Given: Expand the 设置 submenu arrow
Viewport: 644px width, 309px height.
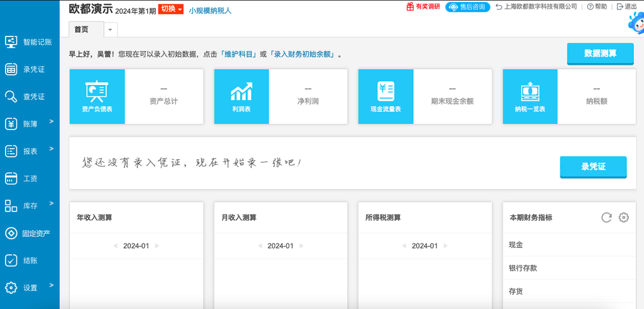Looking at the screenshot, I should tap(52, 284).
